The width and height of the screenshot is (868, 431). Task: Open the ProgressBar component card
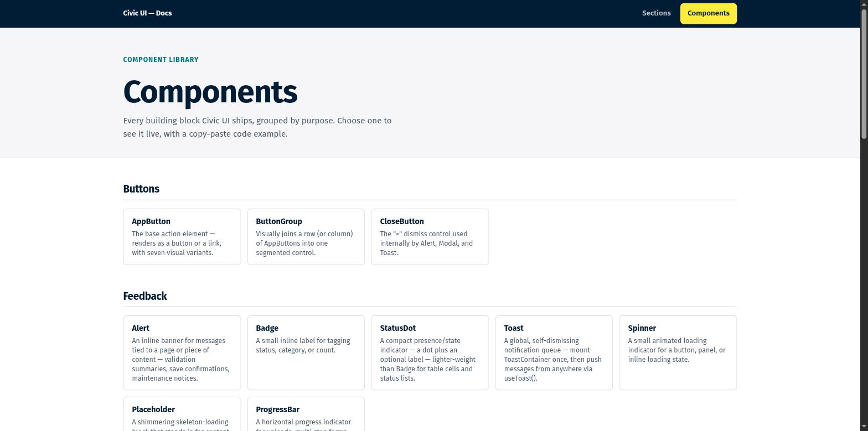[x=306, y=414]
